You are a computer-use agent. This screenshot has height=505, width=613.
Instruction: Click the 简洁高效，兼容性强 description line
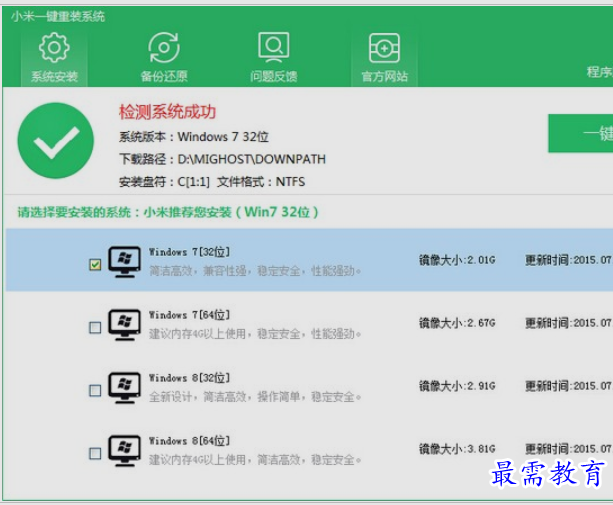point(255,271)
